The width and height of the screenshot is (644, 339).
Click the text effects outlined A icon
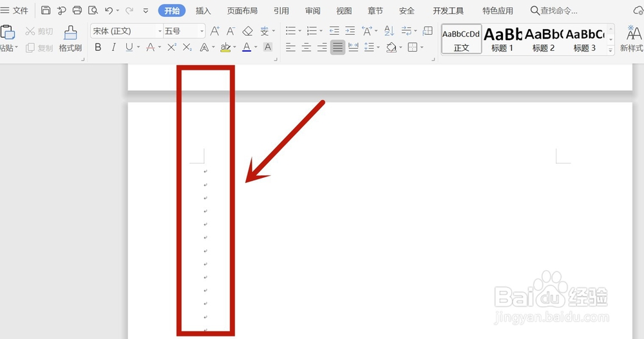click(204, 48)
